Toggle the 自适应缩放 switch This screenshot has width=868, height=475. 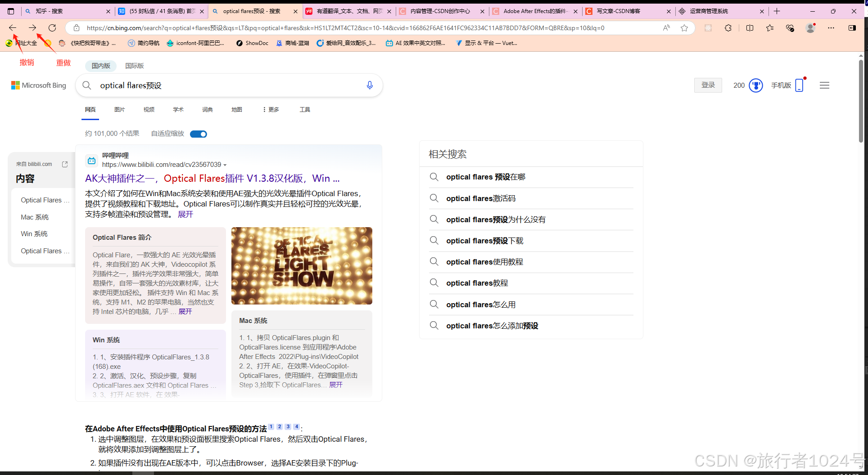[x=199, y=134]
